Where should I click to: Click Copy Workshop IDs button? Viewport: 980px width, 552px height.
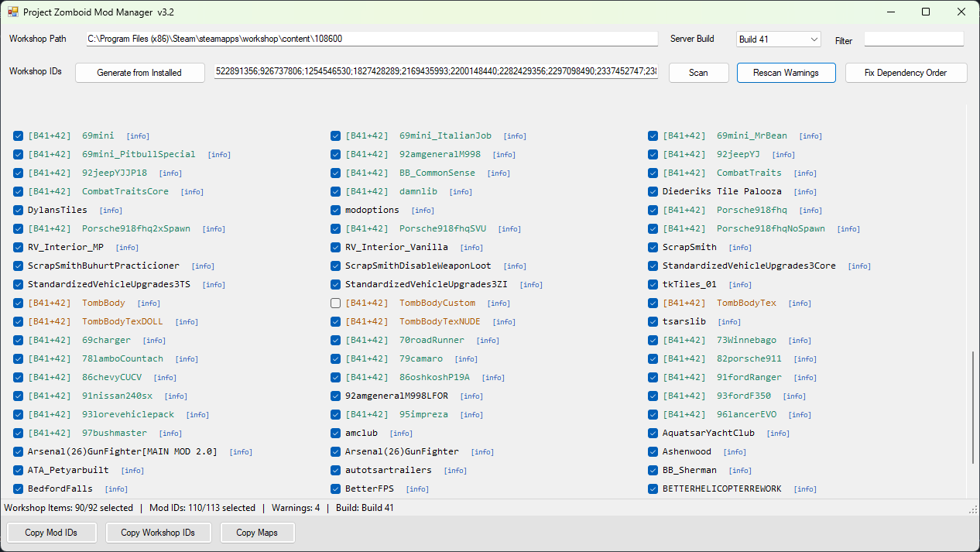(x=158, y=533)
